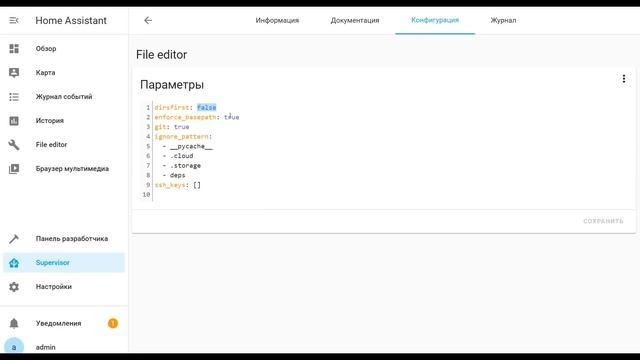Click the .cloud entry on line 6
Image resolution: width=640 pixels, height=360 pixels.
[182, 156]
